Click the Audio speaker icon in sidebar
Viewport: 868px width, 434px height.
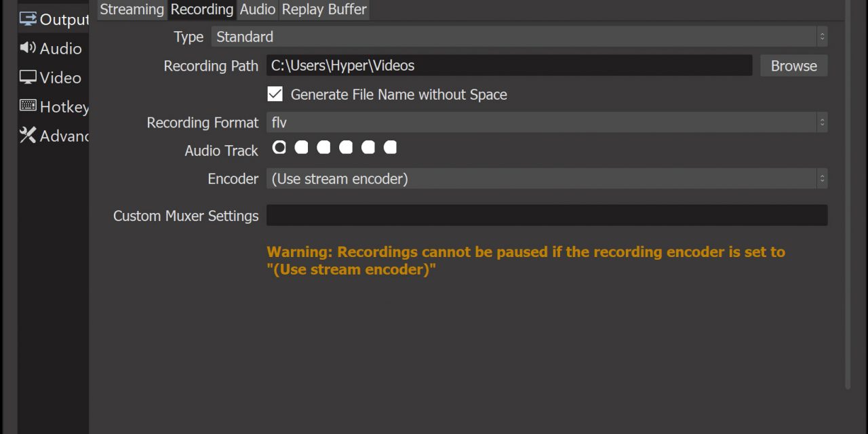[x=28, y=48]
